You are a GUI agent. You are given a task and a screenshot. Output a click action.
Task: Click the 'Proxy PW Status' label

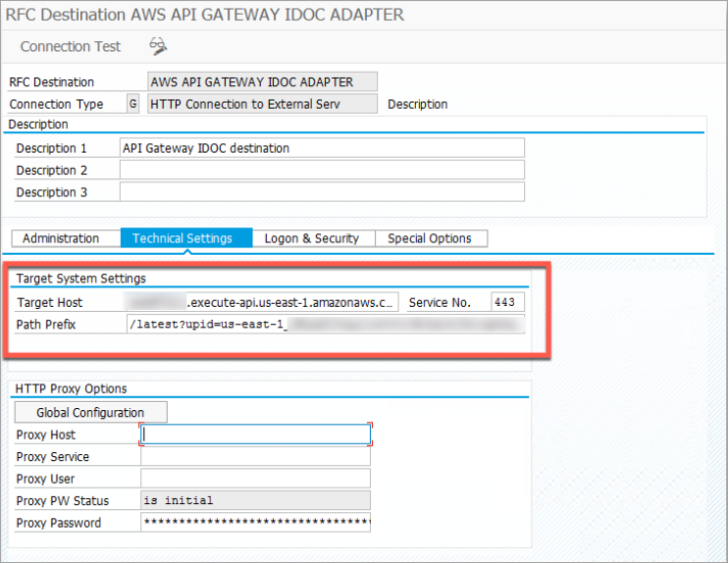[x=63, y=501]
